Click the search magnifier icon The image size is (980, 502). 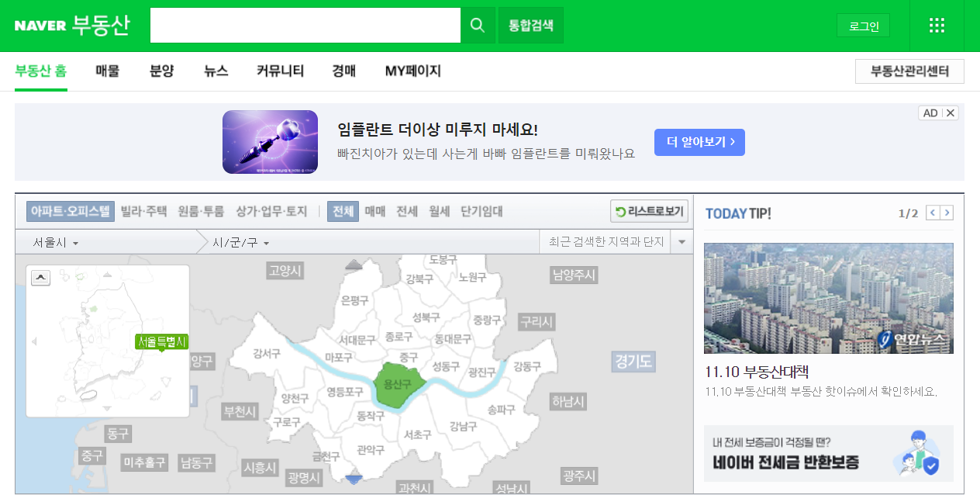pyautogui.click(x=477, y=25)
